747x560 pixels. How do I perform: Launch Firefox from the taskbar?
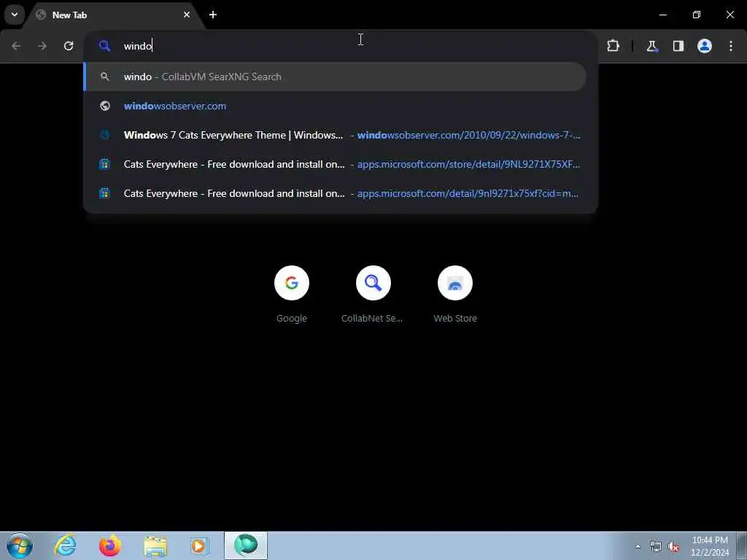coord(109,545)
